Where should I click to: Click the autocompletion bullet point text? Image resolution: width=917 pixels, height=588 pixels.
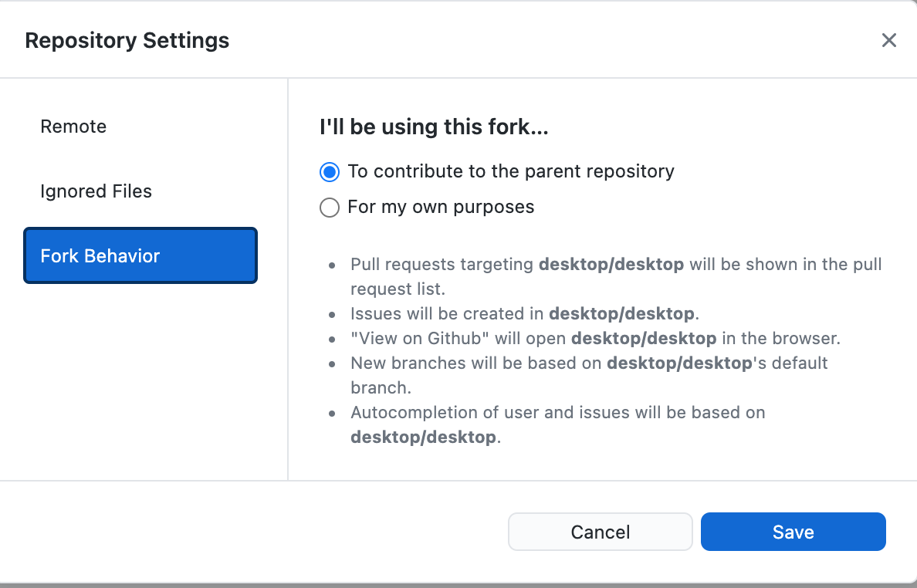pos(557,412)
